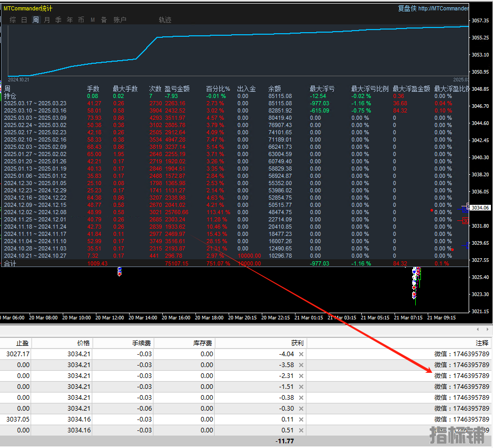Viewport: 493px width, 448px height.
Task: Click the 手数 column heading
Action: (x=93, y=89)
